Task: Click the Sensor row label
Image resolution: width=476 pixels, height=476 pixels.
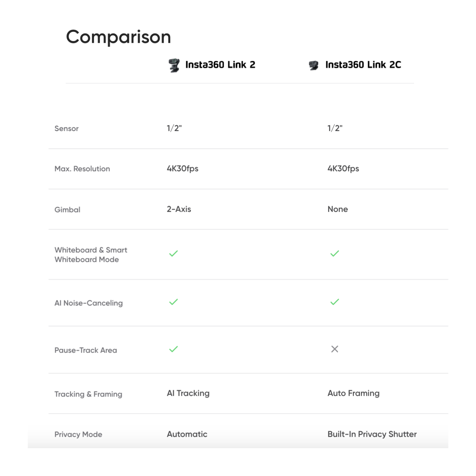Action: [x=67, y=129]
